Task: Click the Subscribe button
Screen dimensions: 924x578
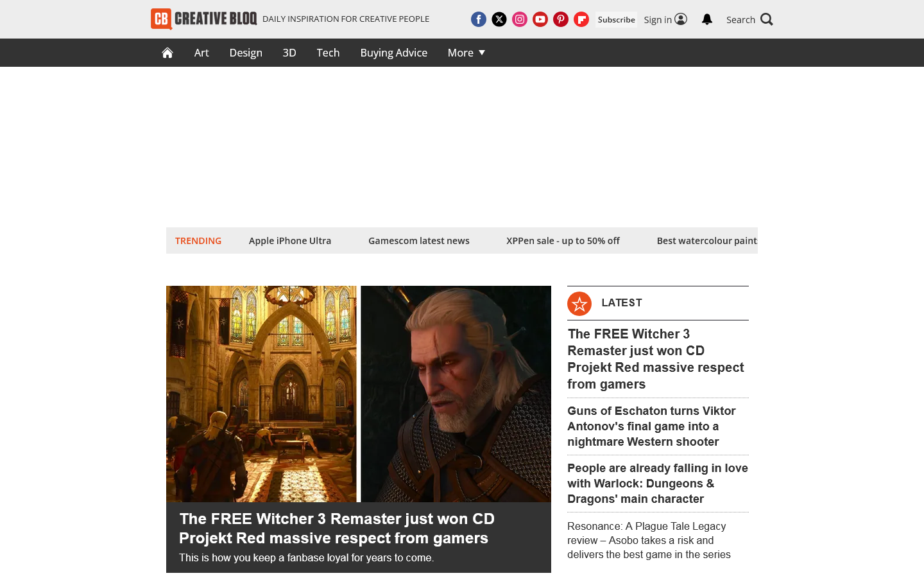Action: [x=617, y=19]
